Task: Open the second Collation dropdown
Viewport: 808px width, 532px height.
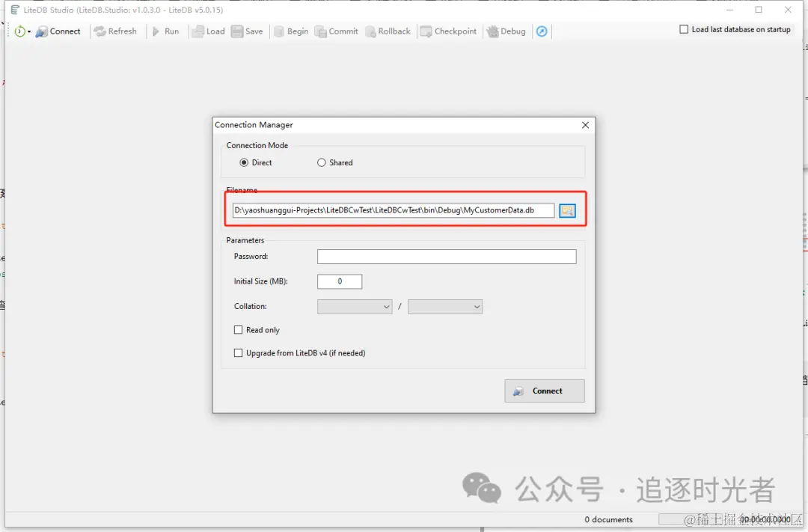Action: tap(445, 307)
